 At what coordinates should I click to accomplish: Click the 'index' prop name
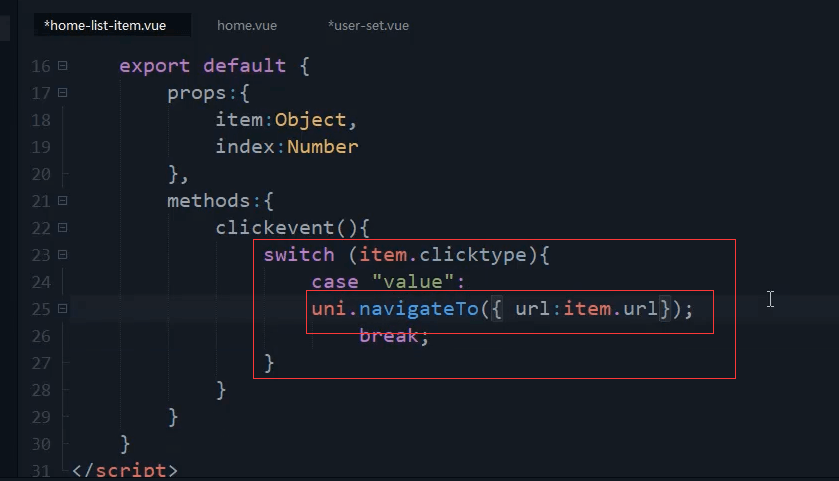[245, 147]
